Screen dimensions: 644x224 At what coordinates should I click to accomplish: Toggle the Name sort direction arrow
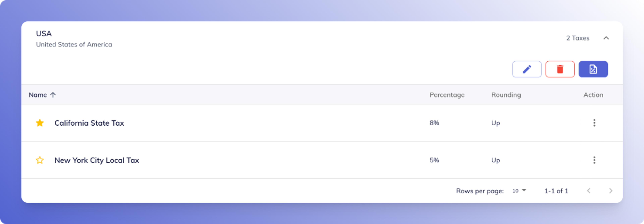53,95
